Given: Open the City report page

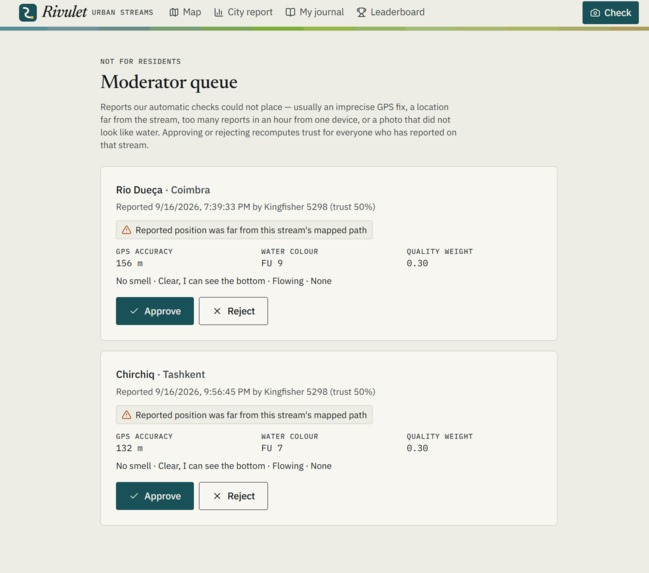Looking at the screenshot, I should (x=243, y=12).
